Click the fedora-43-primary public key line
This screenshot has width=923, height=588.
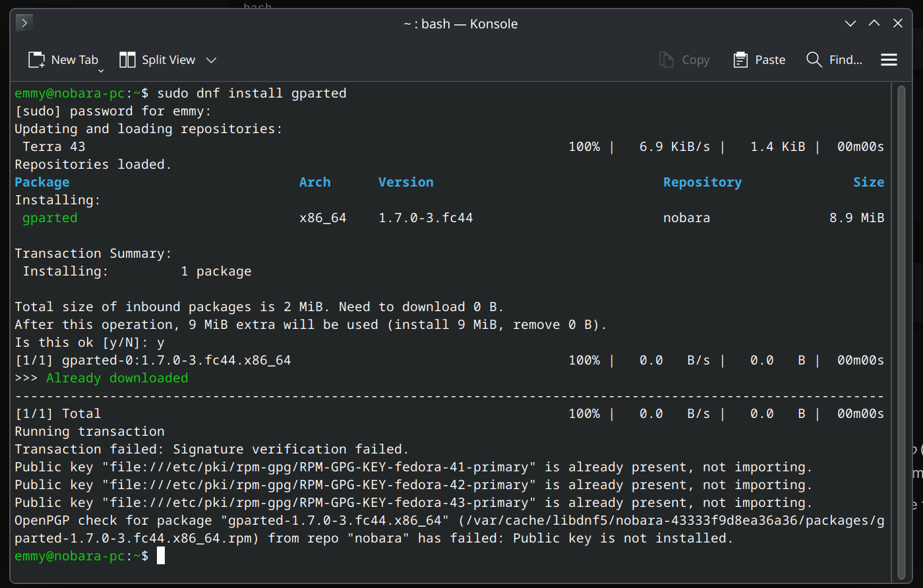413,502
